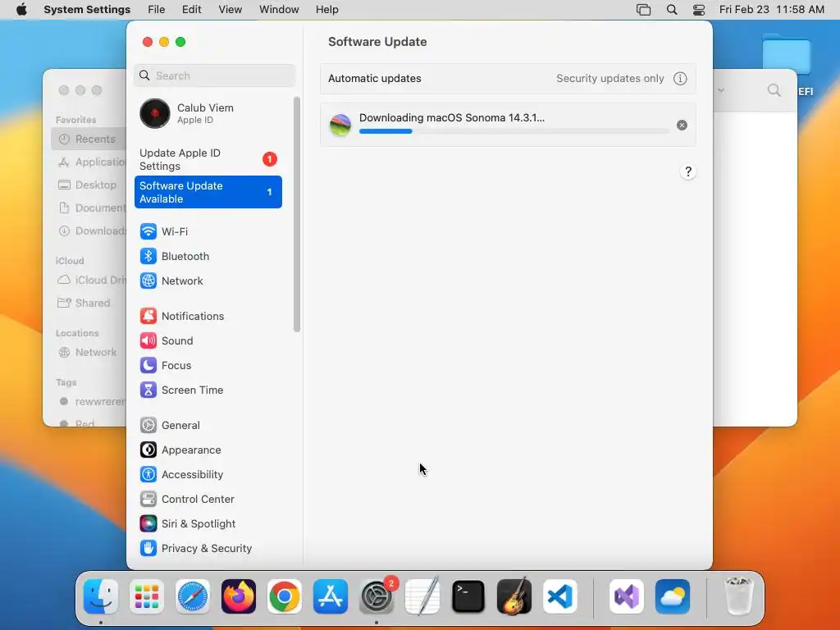The image size is (840, 630).
Task: Open Screen Time settings
Action: coord(208,390)
